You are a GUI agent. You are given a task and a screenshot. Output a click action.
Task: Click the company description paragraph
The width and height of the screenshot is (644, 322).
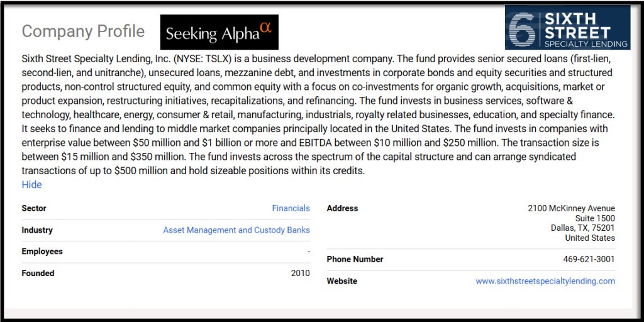tap(314, 114)
